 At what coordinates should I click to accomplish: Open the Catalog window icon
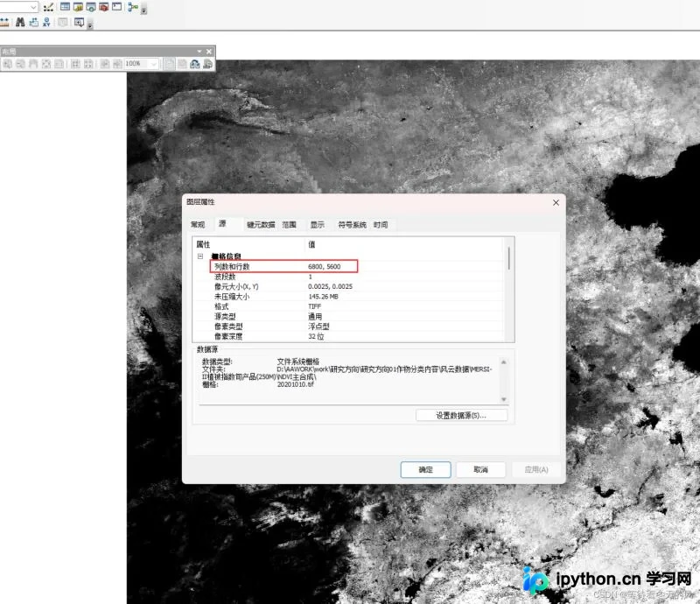[x=78, y=7]
